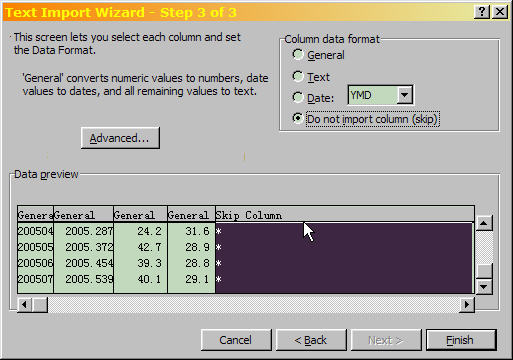The image size is (513, 360).
Task: Click cell value 2005.454 in preview
Action: 89,263
